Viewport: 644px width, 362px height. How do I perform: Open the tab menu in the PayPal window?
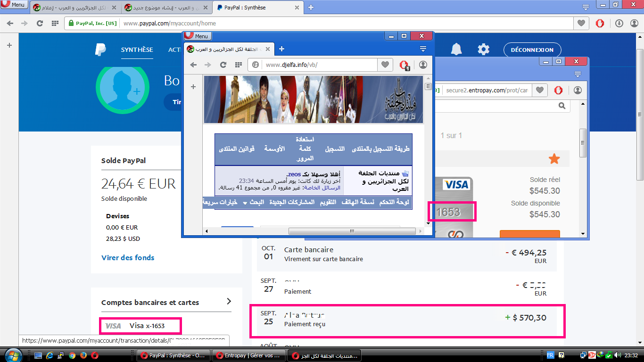tap(586, 8)
